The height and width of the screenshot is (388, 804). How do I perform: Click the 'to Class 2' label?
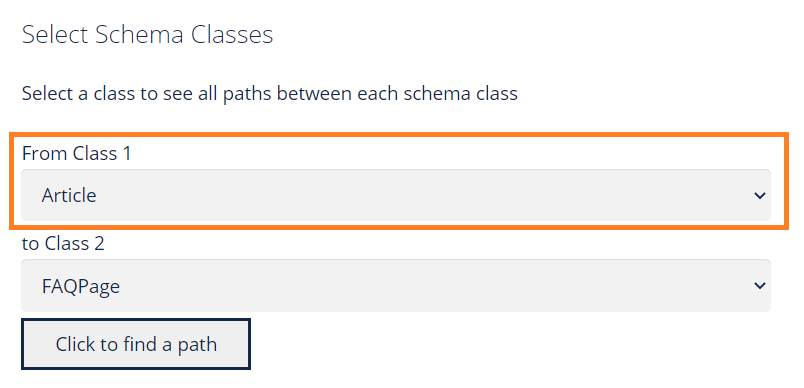63,243
